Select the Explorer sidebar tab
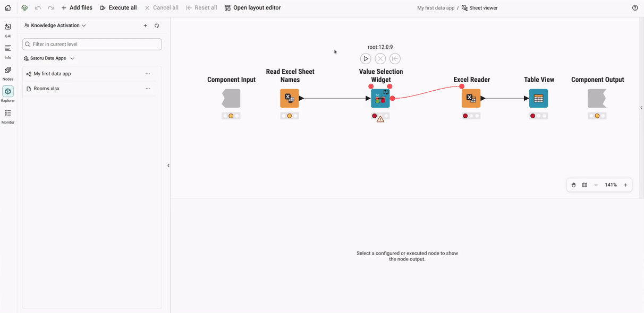 point(8,94)
